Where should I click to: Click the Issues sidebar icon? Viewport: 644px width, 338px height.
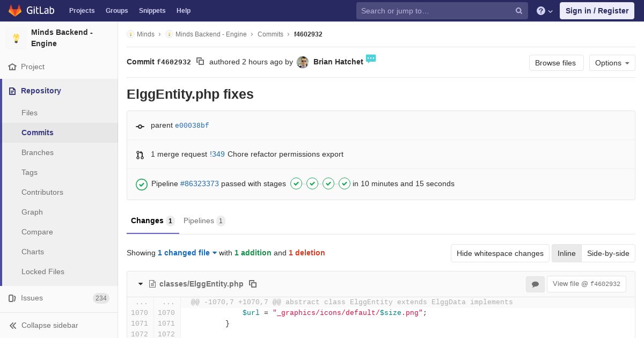click(x=12, y=298)
